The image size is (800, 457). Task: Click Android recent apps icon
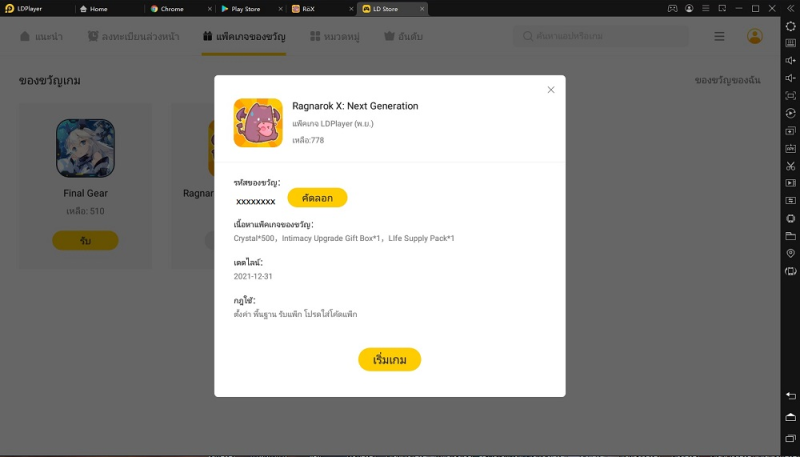point(790,439)
